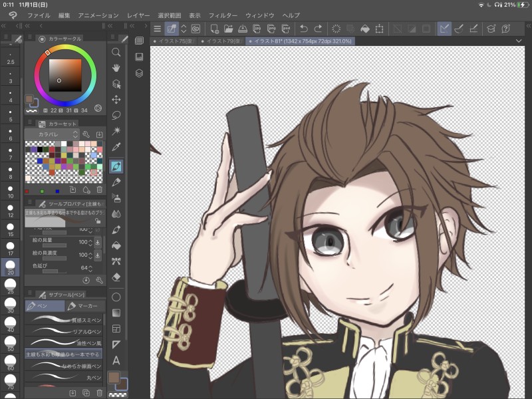Click the Scale/Rotate transform icon
The width and height of the screenshot is (532, 399).
pos(379,29)
